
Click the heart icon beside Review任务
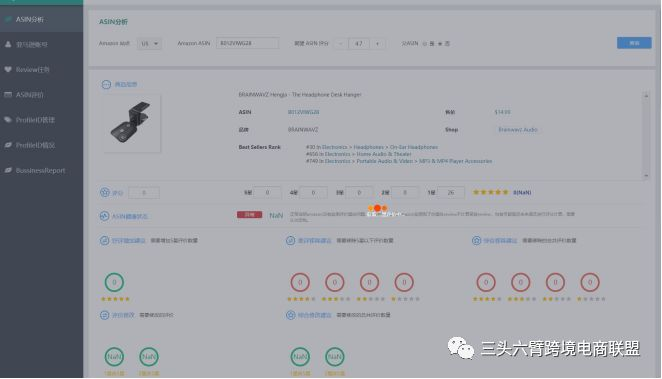[x=8, y=70]
